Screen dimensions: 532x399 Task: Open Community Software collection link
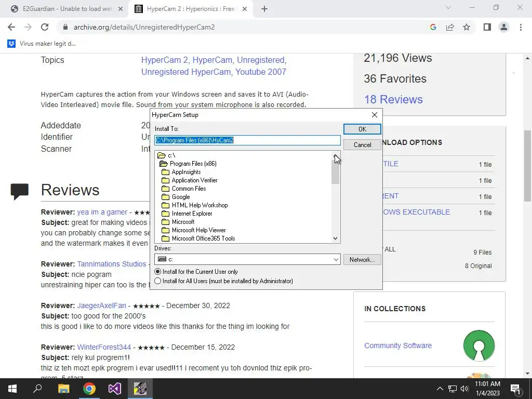tap(398, 345)
